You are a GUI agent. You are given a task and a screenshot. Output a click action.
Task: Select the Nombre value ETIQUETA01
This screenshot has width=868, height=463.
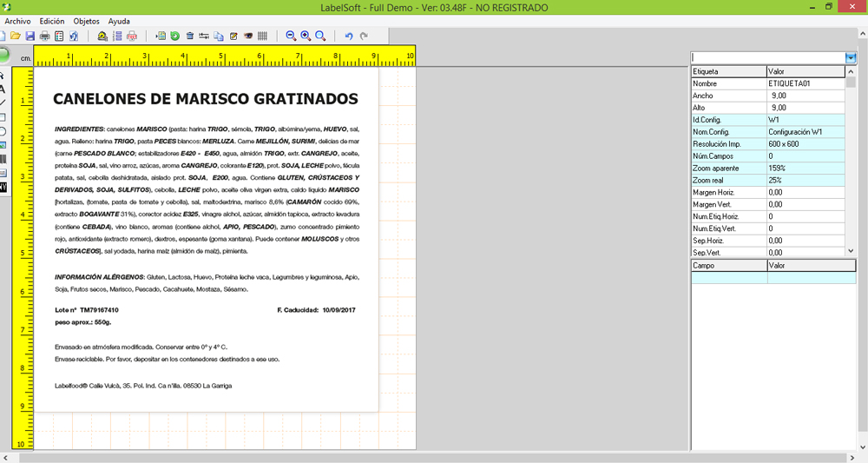806,83
